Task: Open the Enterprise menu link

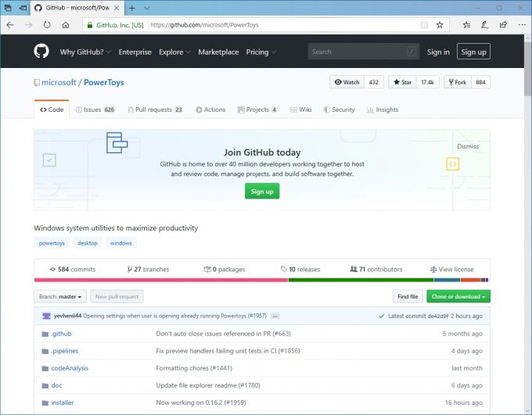Action: (x=135, y=52)
